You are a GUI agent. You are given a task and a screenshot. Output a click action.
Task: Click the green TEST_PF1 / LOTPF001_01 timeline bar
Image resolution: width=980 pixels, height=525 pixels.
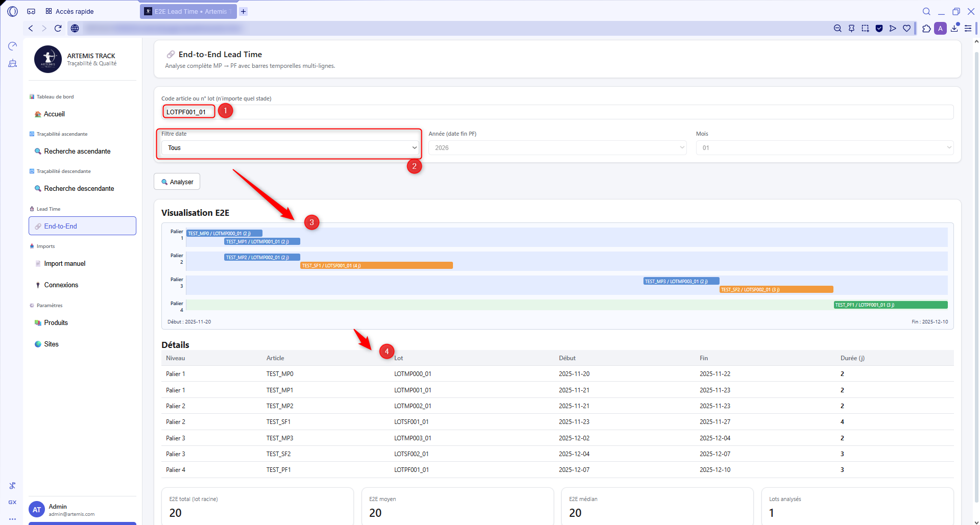pyautogui.click(x=890, y=305)
